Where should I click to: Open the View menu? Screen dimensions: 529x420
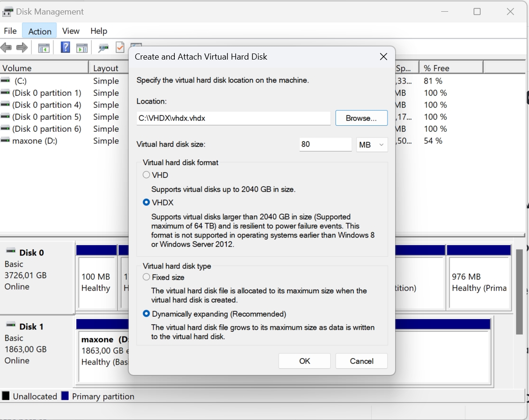point(71,31)
